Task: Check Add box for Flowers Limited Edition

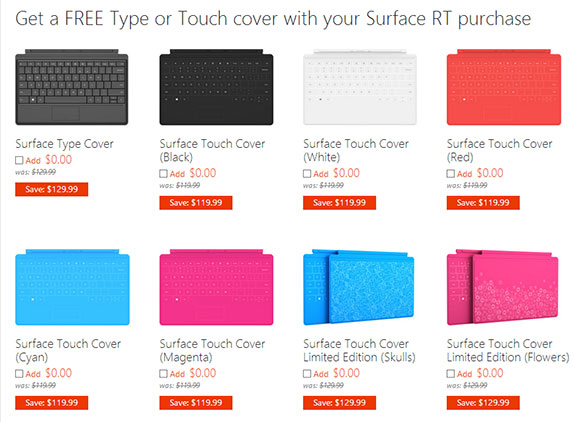Action: click(x=450, y=374)
